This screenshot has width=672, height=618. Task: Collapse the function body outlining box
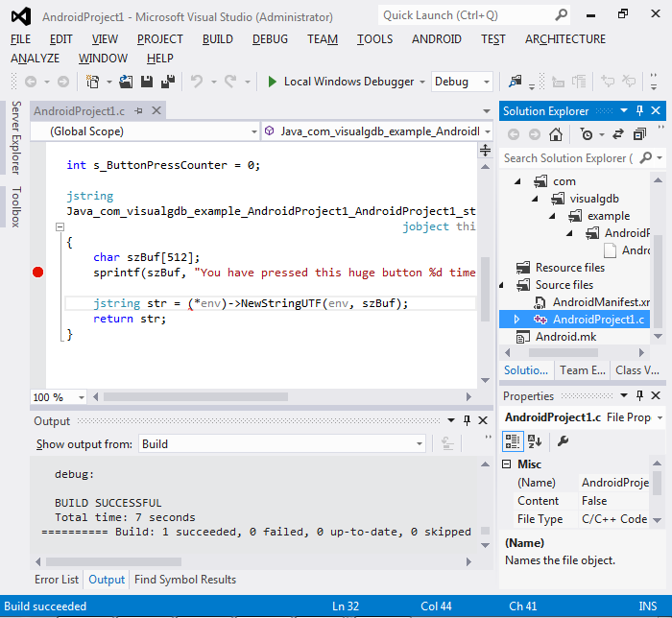60,226
